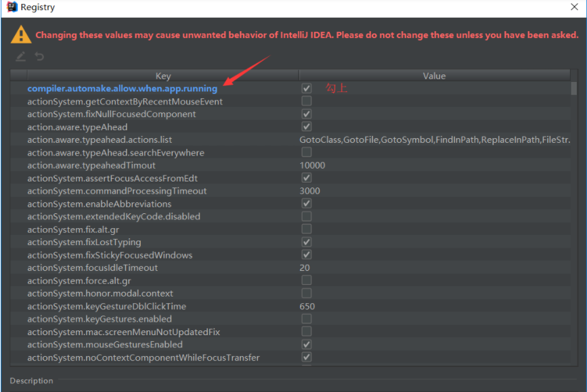The image size is (587, 392).
Task: Click the table's vertical scrollbar thumb
Action: point(573,89)
